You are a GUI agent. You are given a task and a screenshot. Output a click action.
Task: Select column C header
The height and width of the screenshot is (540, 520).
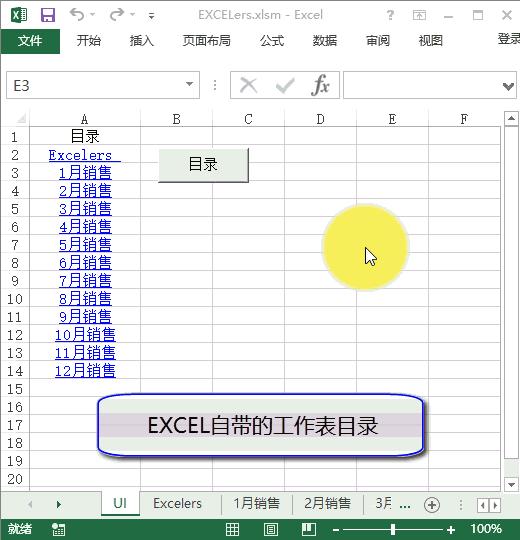(248, 119)
